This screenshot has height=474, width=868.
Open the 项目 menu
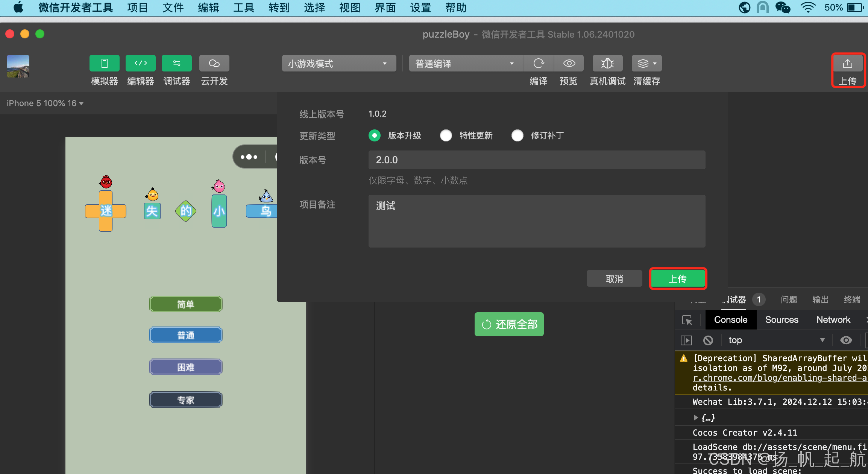pos(138,8)
